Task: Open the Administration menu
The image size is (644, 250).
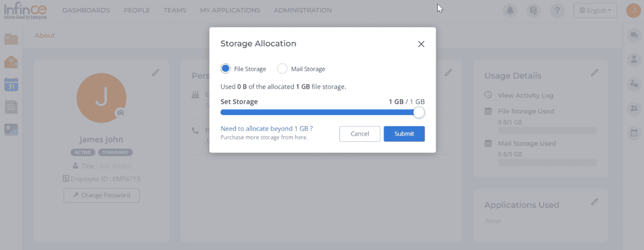Action: [303, 10]
